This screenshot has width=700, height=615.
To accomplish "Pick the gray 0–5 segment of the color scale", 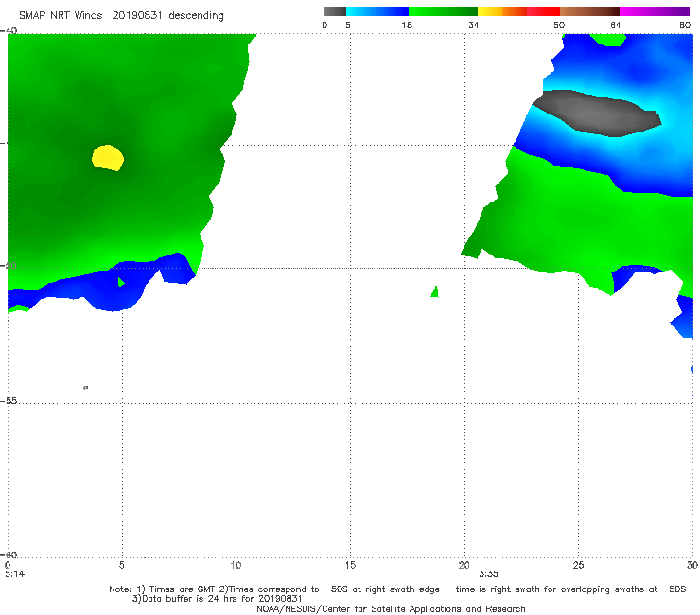I will [334, 11].
